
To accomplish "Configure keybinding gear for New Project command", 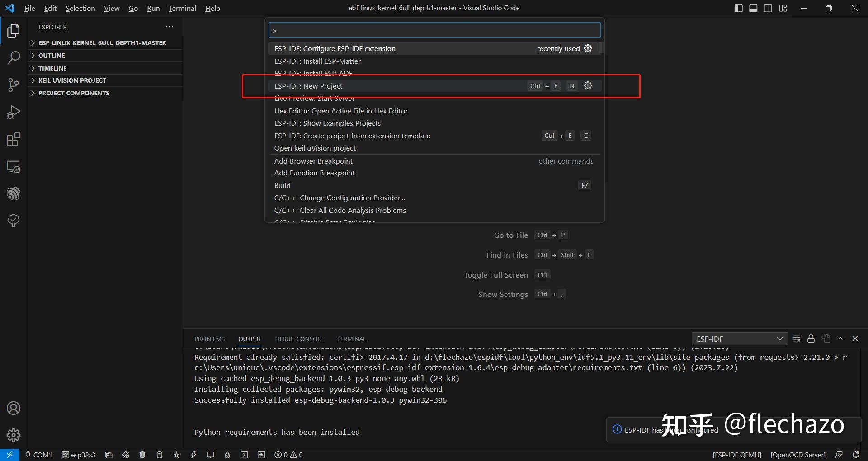I will point(588,85).
